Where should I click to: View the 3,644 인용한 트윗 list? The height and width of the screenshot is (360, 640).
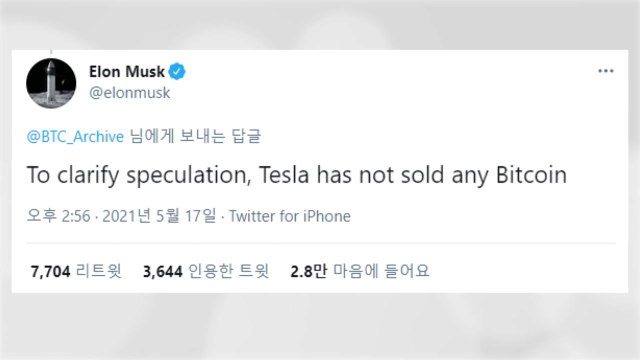click(206, 271)
